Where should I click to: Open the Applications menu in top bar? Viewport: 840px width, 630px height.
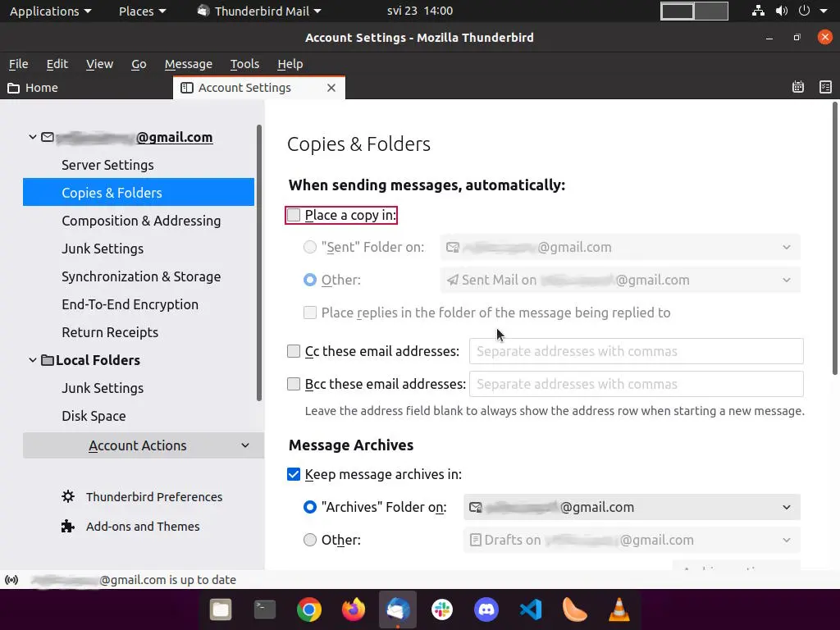point(50,11)
